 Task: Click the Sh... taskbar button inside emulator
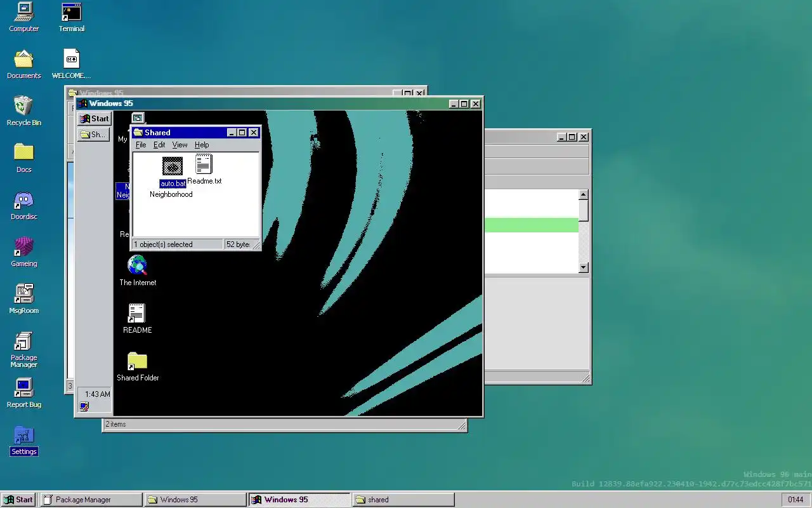point(94,135)
